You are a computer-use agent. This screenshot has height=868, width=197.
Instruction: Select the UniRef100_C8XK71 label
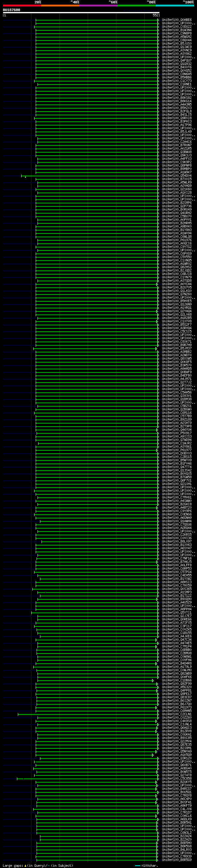point(177,342)
